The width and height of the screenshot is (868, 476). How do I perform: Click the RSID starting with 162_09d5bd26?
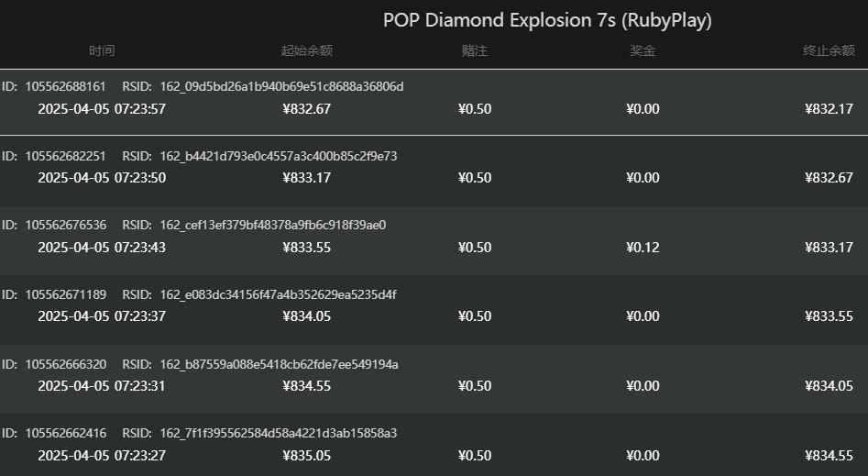pyautogui.click(x=280, y=87)
